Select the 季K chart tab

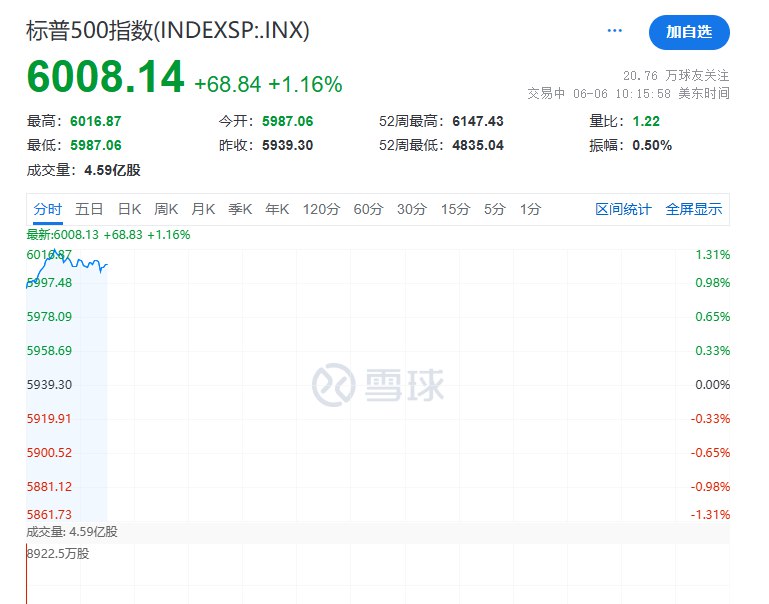point(240,209)
